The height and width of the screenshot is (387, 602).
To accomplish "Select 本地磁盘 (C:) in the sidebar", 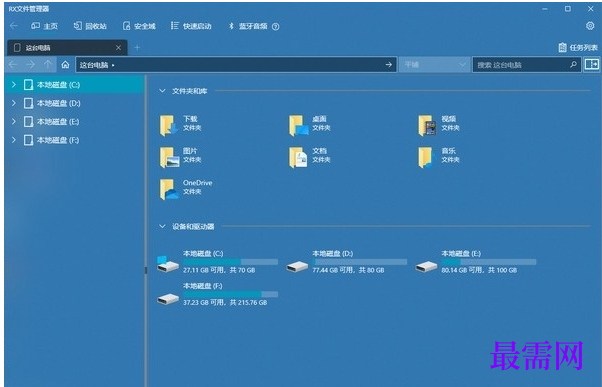I will 75,84.
